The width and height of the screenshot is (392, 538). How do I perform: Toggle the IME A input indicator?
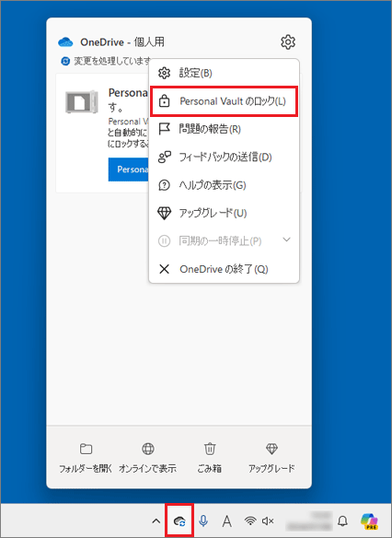(226, 521)
